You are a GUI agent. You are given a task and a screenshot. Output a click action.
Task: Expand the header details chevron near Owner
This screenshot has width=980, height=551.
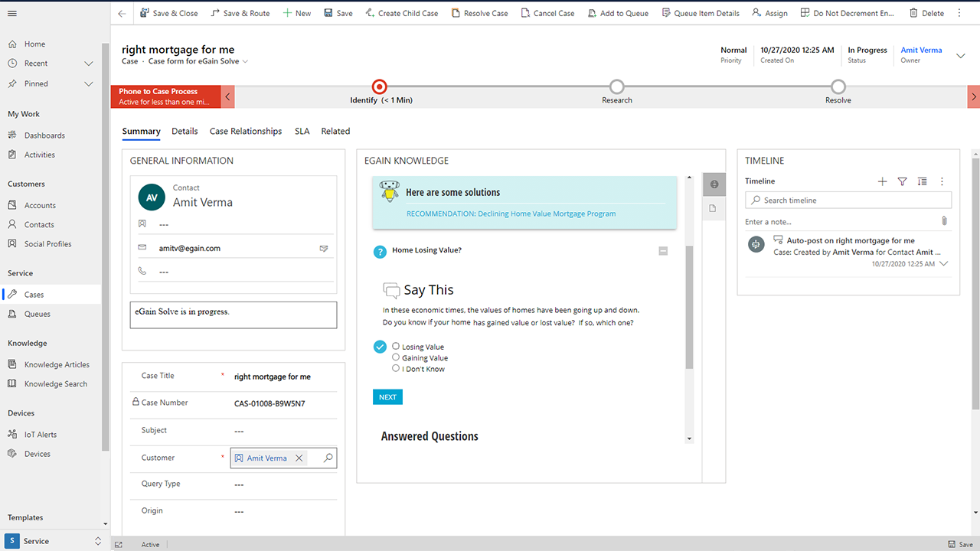(x=961, y=55)
